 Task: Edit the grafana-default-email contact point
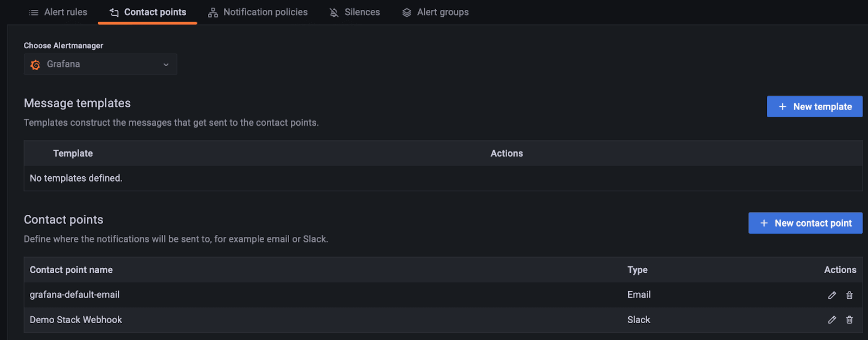[832, 295]
